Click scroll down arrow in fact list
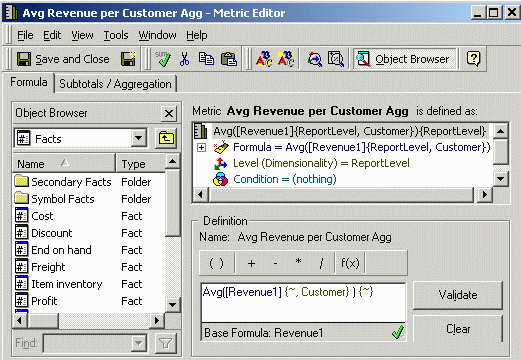This screenshot has height=360, width=521. 172,304
